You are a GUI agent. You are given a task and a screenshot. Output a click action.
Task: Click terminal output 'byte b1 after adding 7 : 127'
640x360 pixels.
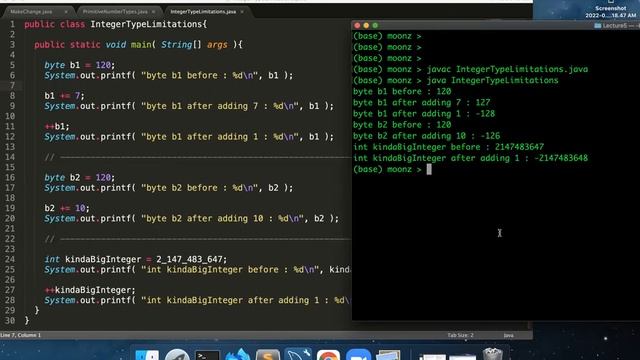coord(422,102)
